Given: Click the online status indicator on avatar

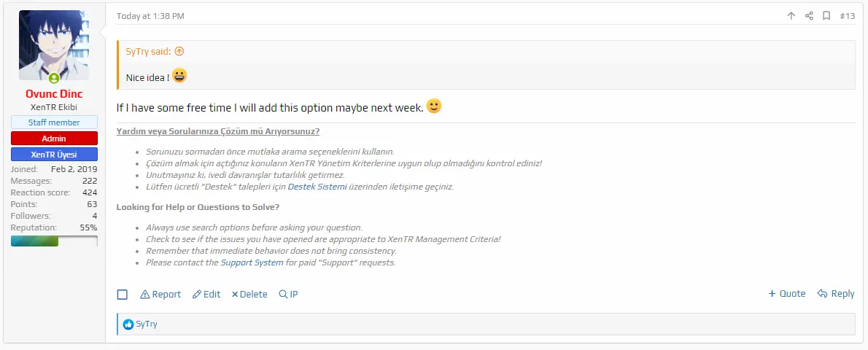Looking at the screenshot, I should [x=54, y=78].
